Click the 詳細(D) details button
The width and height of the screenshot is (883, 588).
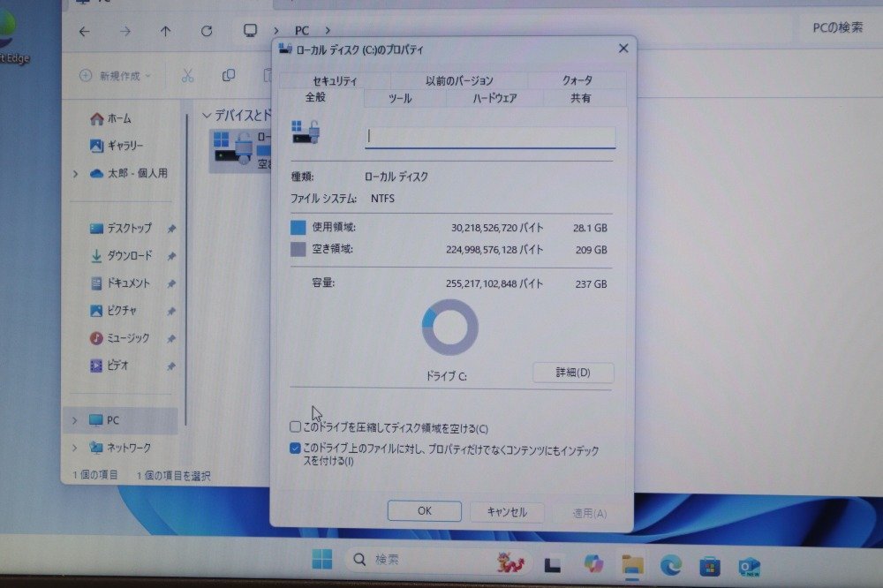(572, 373)
